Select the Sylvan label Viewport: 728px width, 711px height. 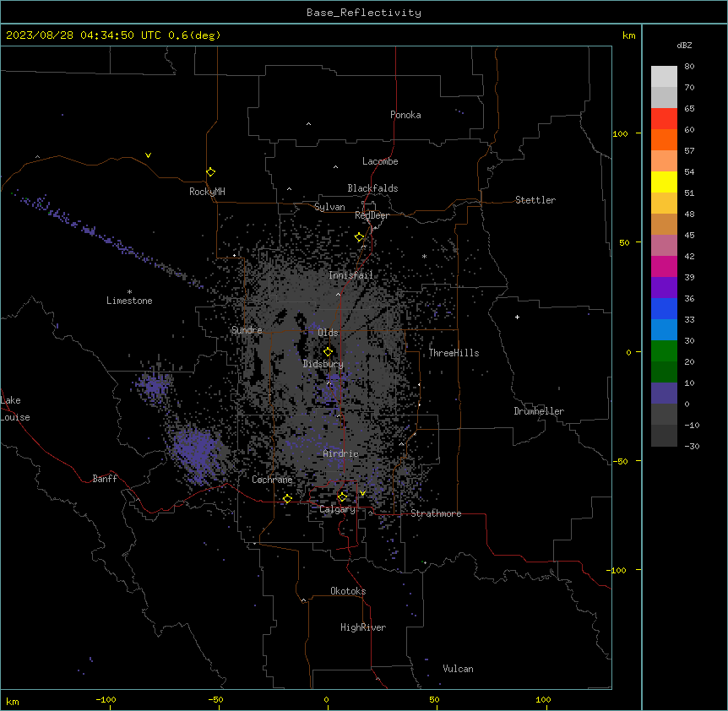point(329,207)
